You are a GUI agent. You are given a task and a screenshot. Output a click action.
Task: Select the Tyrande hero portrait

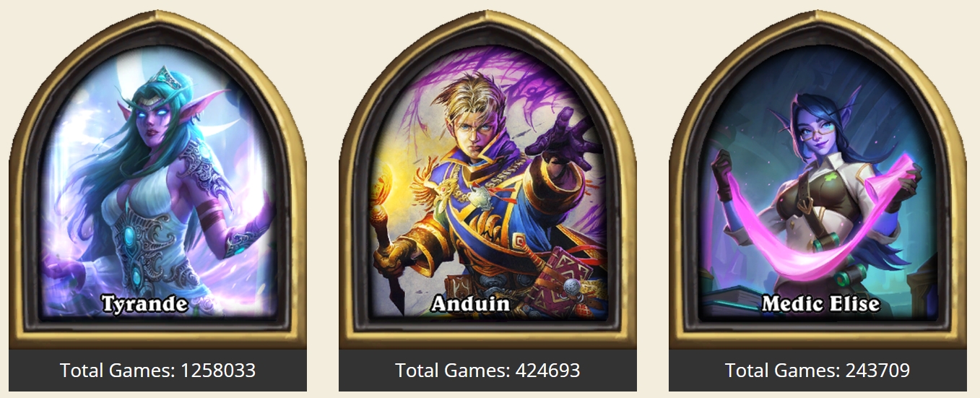[x=157, y=181]
